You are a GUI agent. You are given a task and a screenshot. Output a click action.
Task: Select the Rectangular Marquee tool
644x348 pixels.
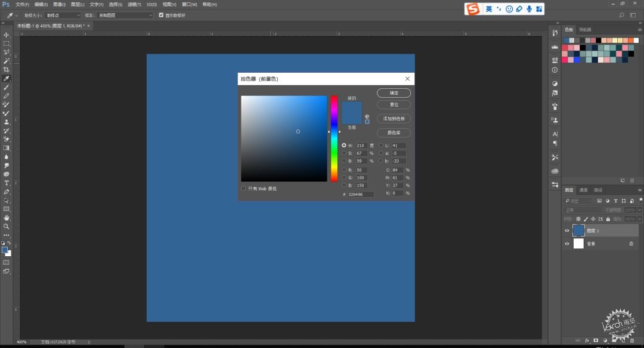tap(6, 44)
